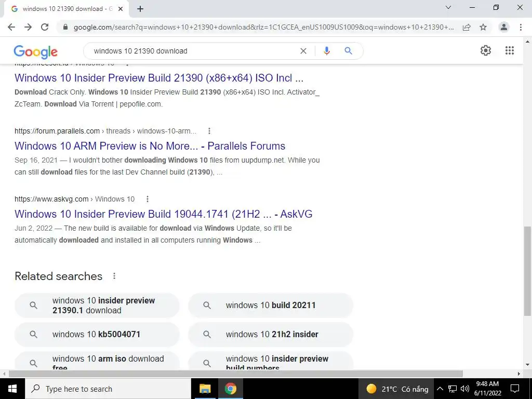
Task: Search related 'windows 10 insider preview build numbers'
Action: click(270, 361)
